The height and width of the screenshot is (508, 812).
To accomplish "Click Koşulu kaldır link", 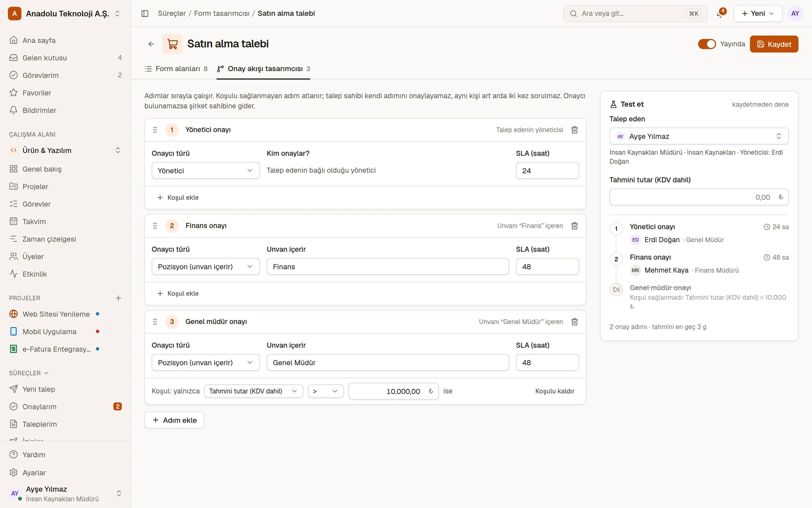I will pos(555,391).
